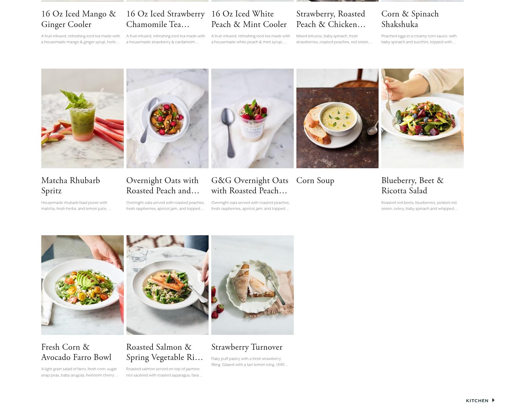
Task: Open the Strawberry Turnover title link
Action: tap(247, 347)
